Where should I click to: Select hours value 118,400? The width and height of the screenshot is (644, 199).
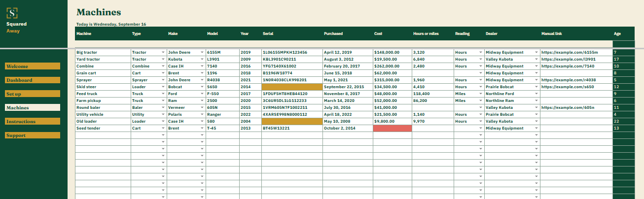click(432, 94)
